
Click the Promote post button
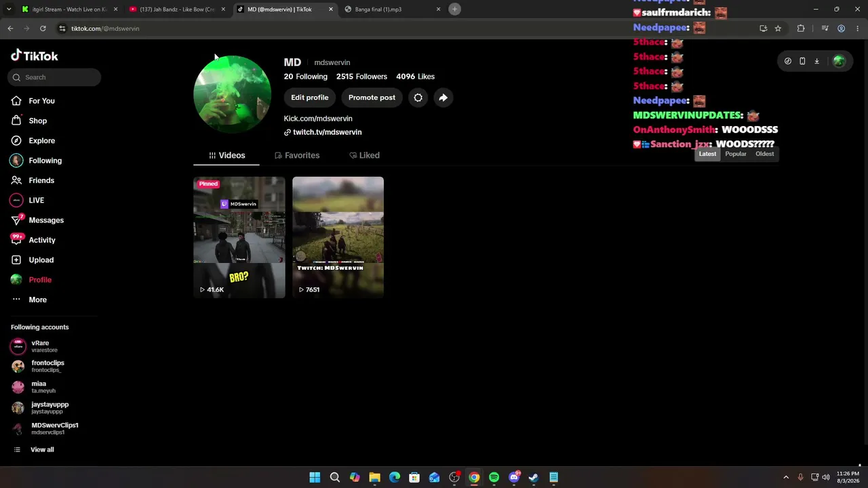point(372,98)
